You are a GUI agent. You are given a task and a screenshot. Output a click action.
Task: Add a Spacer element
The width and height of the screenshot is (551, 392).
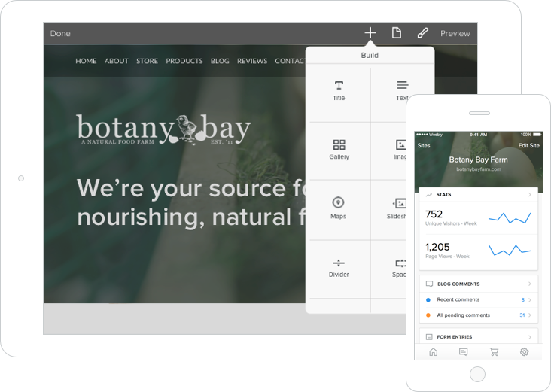tap(400, 269)
